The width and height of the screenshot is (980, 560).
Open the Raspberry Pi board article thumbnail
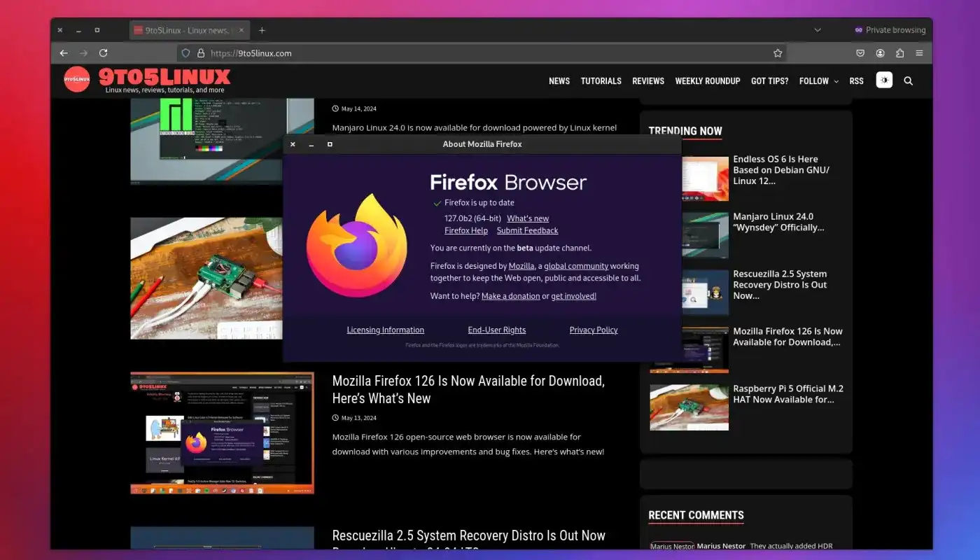click(x=206, y=278)
